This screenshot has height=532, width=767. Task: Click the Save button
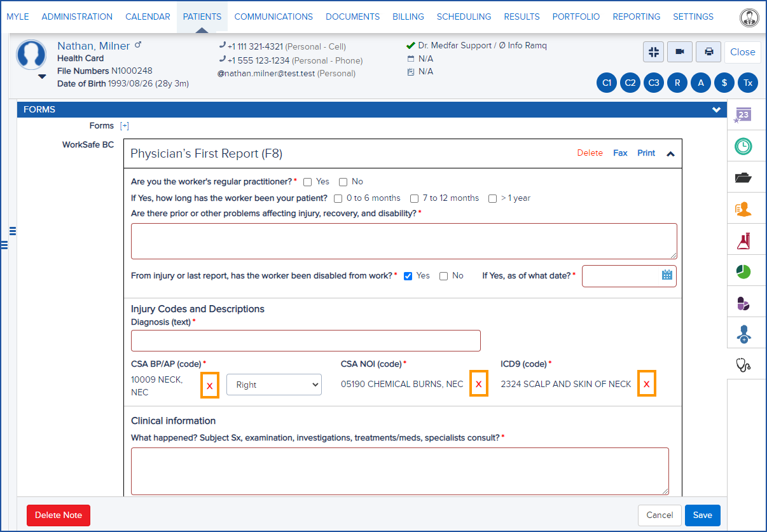(702, 515)
